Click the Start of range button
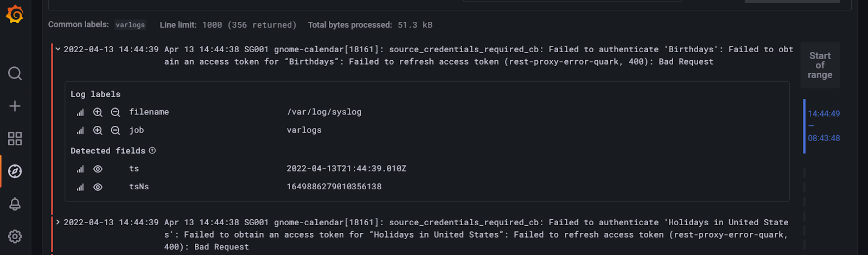This screenshot has width=868, height=255. coord(820,65)
